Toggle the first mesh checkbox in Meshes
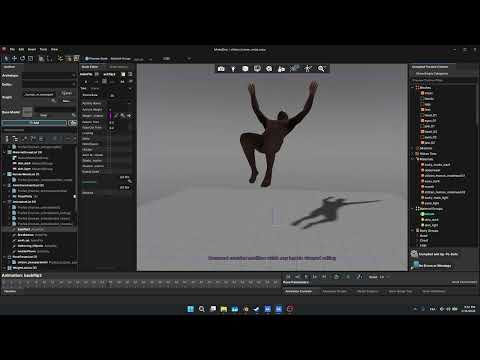 [x=422, y=93]
